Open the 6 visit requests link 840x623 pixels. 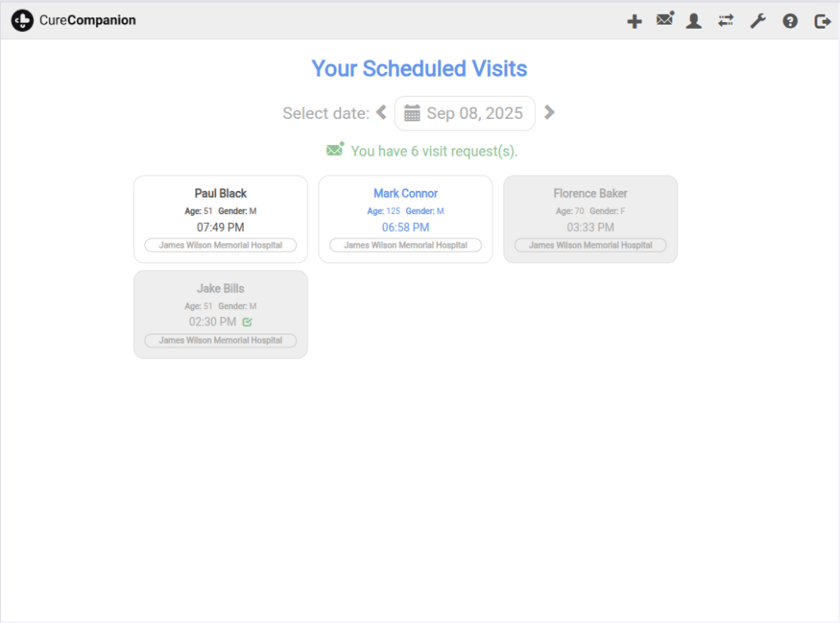(x=434, y=151)
